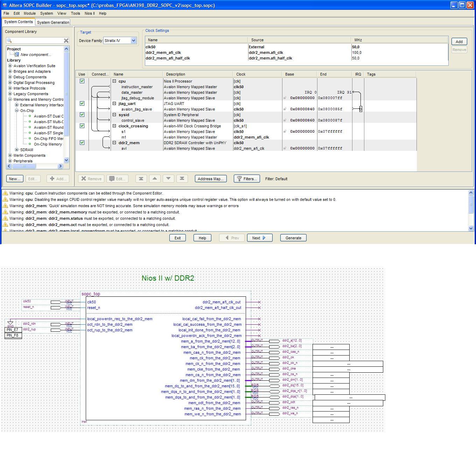Collapse the jtag_uart module rows
476x450 pixels.
(114, 104)
